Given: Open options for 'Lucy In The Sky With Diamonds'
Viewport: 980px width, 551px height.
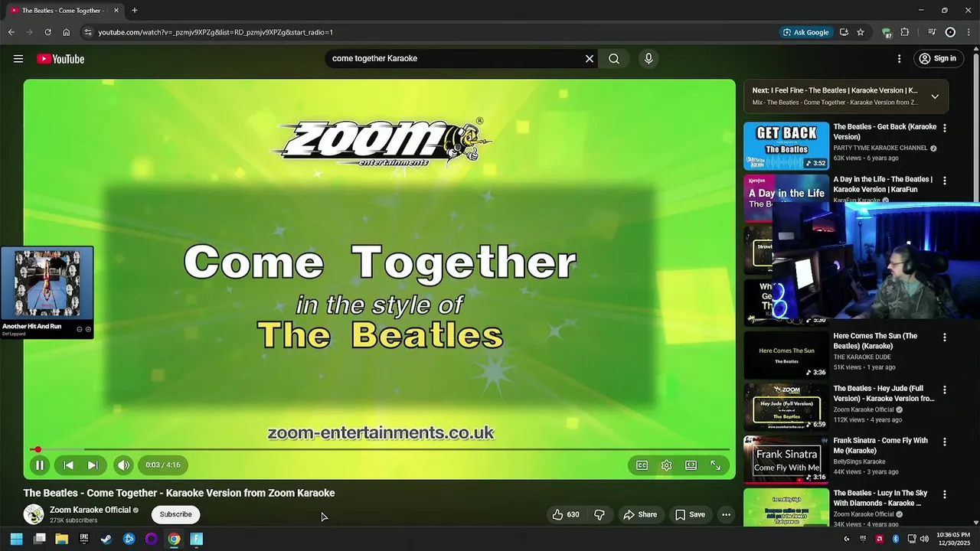Looking at the screenshot, I should [x=944, y=494].
